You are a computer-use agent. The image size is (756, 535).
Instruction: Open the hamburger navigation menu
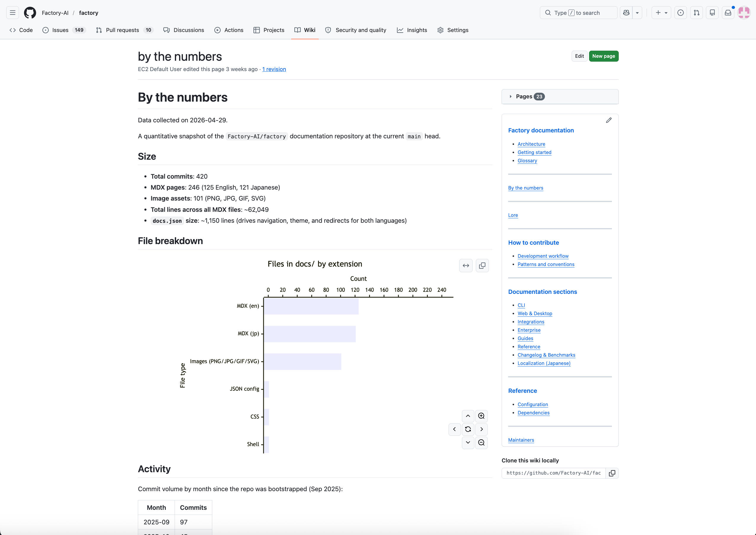click(x=12, y=13)
